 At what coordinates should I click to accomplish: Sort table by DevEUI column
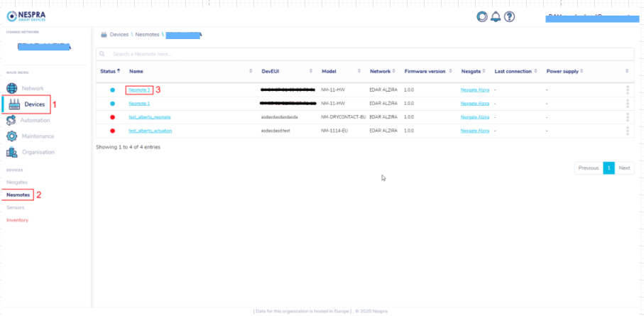[x=285, y=71]
